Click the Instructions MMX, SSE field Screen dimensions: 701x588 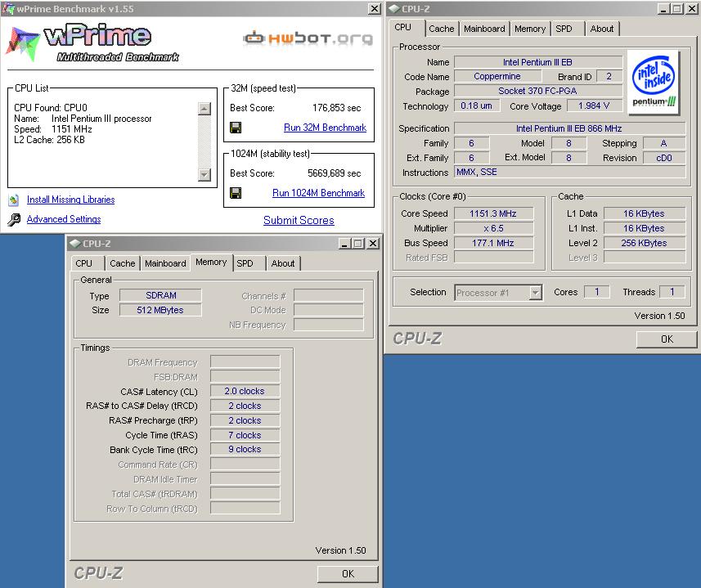[x=569, y=172]
